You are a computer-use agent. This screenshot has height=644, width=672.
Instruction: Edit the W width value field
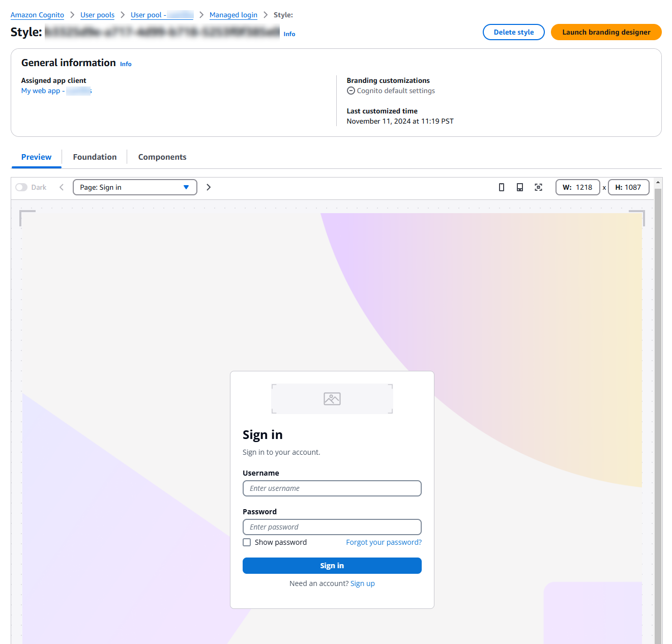click(584, 187)
